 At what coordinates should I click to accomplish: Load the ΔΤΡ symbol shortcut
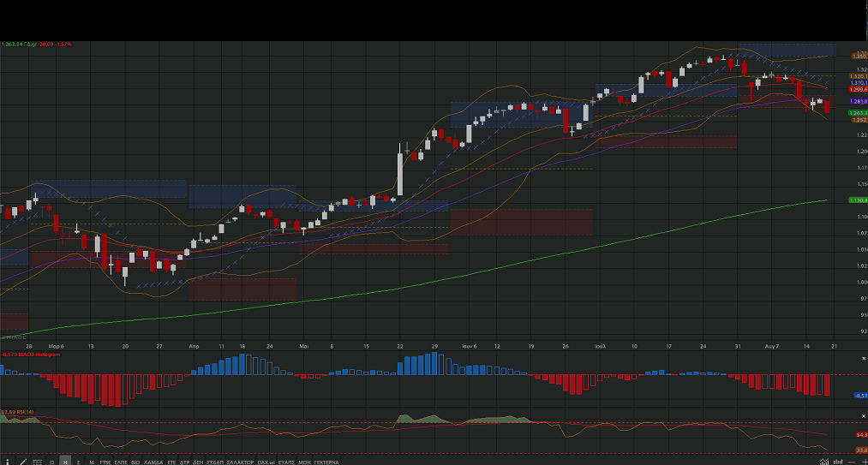[184, 462]
